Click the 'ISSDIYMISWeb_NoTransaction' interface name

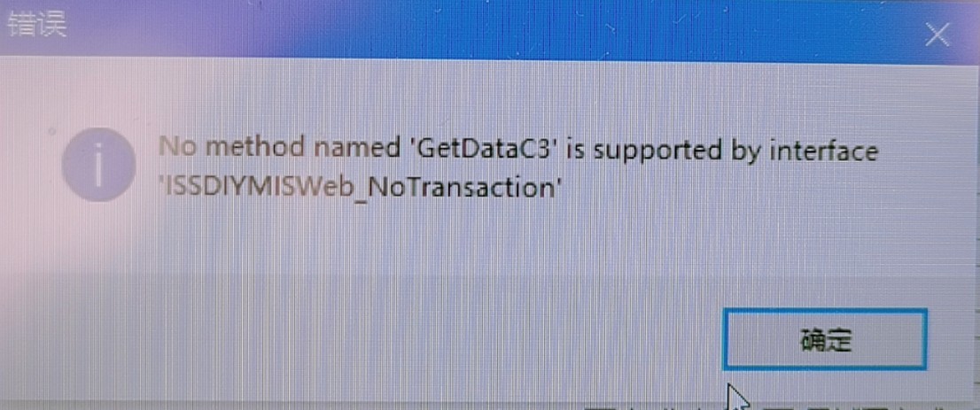click(x=357, y=188)
